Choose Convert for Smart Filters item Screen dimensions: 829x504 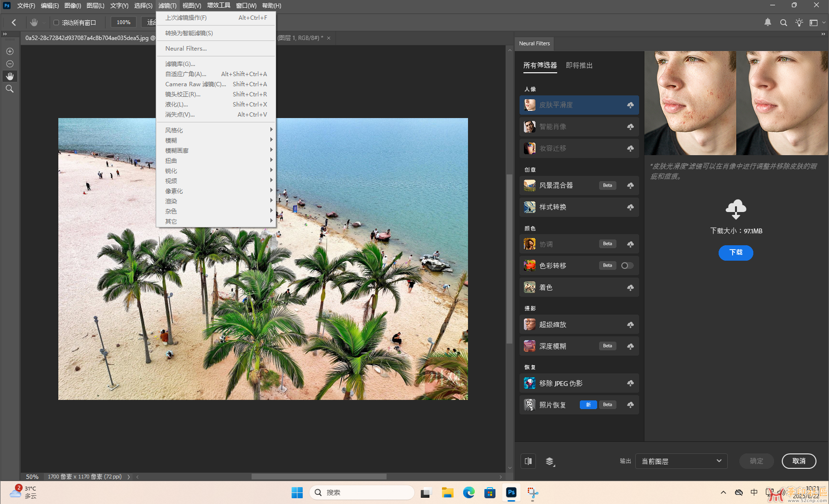coord(215,33)
